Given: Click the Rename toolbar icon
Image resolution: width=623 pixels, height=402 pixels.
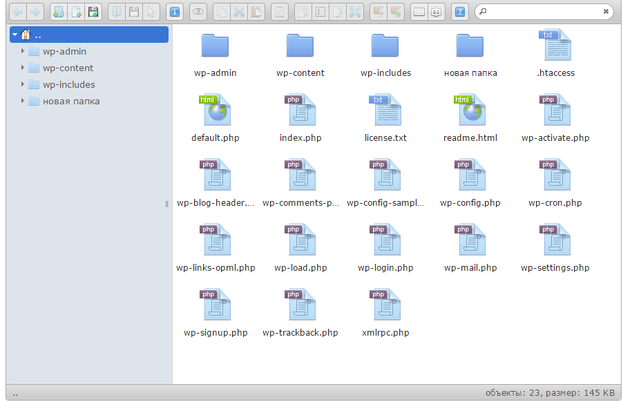Looking at the screenshot, I should click(320, 12).
